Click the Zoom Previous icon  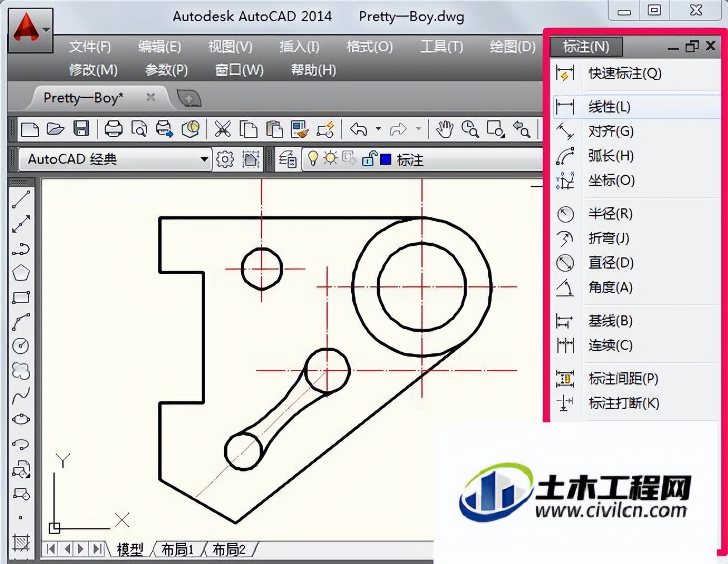[522, 129]
